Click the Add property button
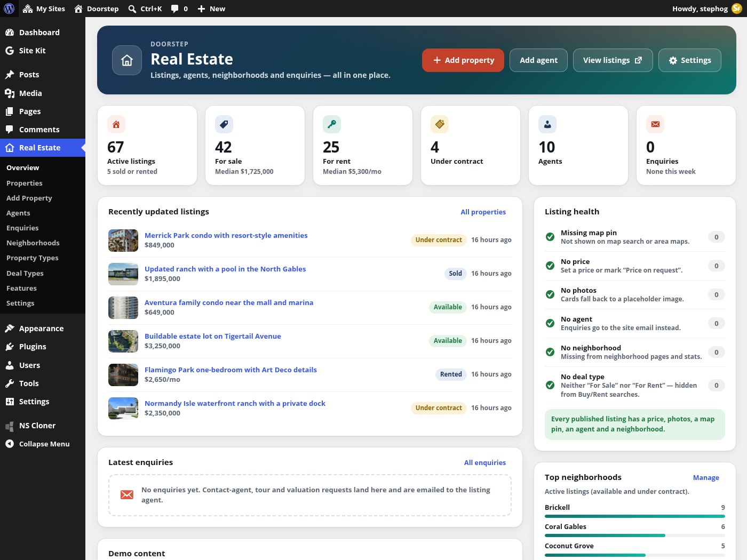Screen dimensions: 747x560 (x=463, y=60)
